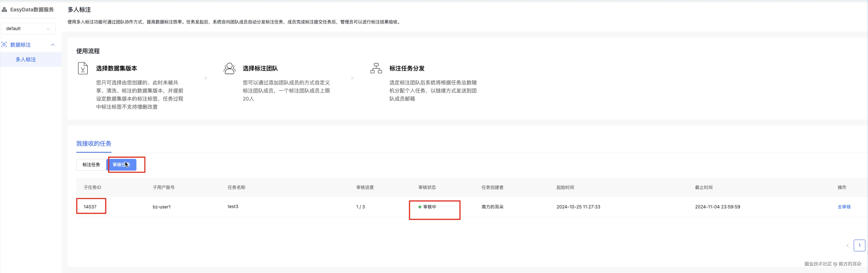Click the test3 task name cell
Viewport: 868px width, 273px height.
(x=233, y=207)
